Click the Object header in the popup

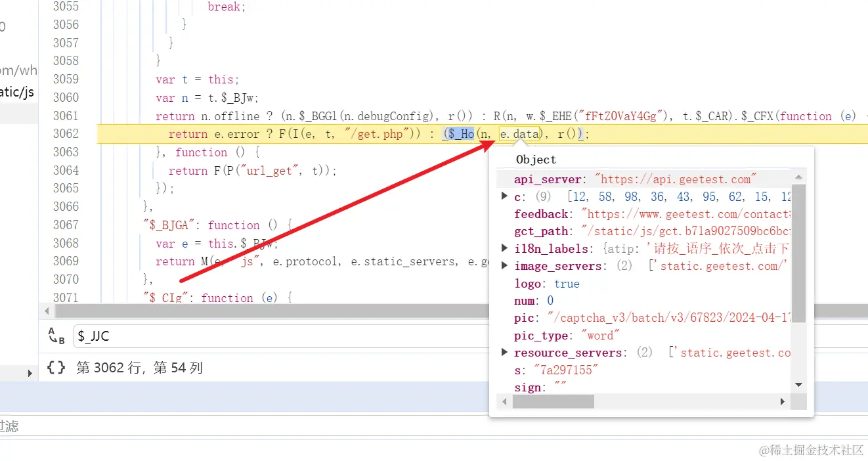(536, 160)
